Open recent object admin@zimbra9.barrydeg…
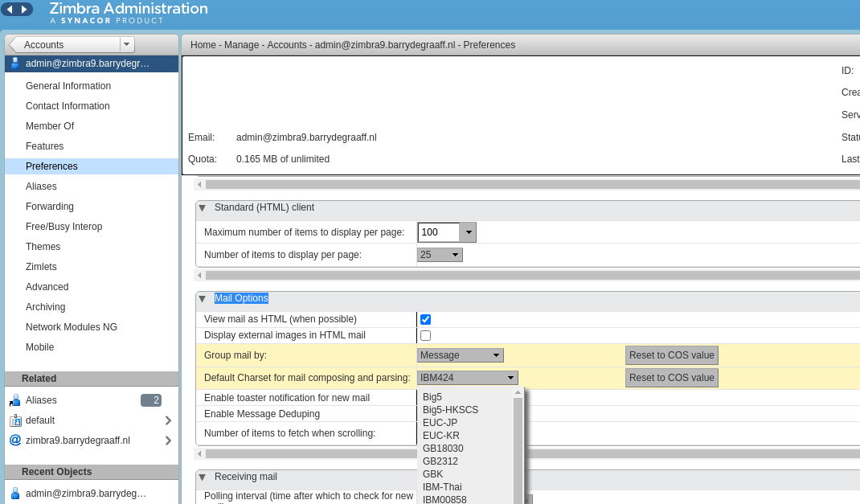The height and width of the screenshot is (504, 860). point(85,494)
